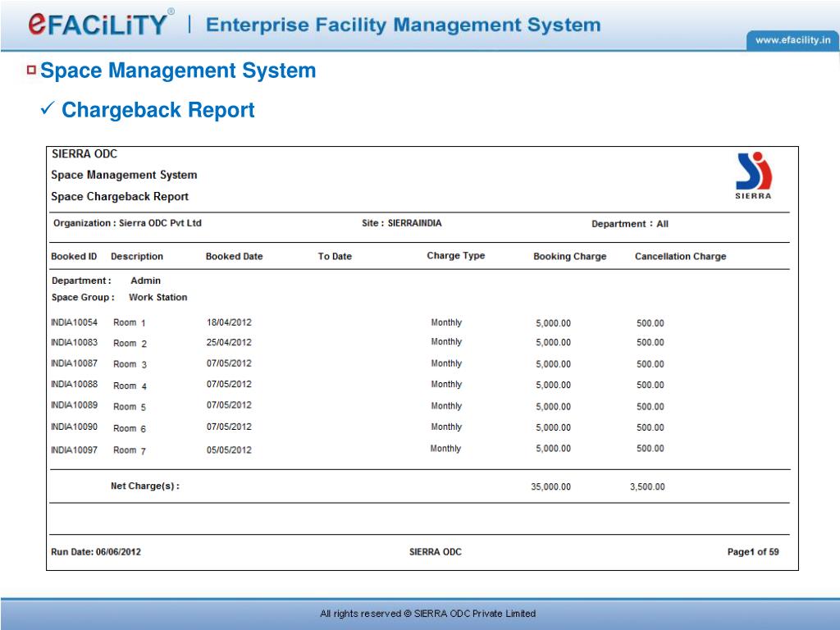Select booking ID INDIA10083
Screen dimensions: 840x630
tap(74, 342)
